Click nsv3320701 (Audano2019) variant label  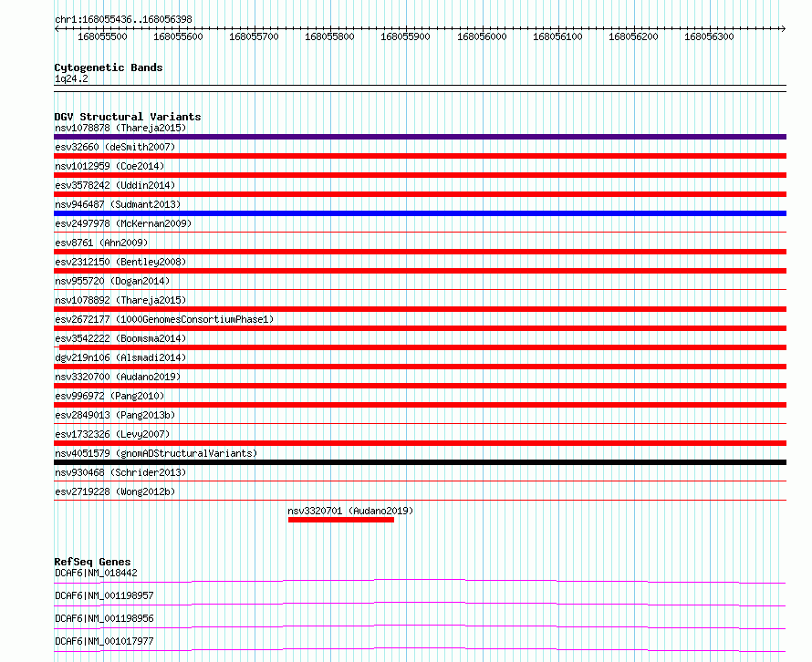click(x=350, y=511)
